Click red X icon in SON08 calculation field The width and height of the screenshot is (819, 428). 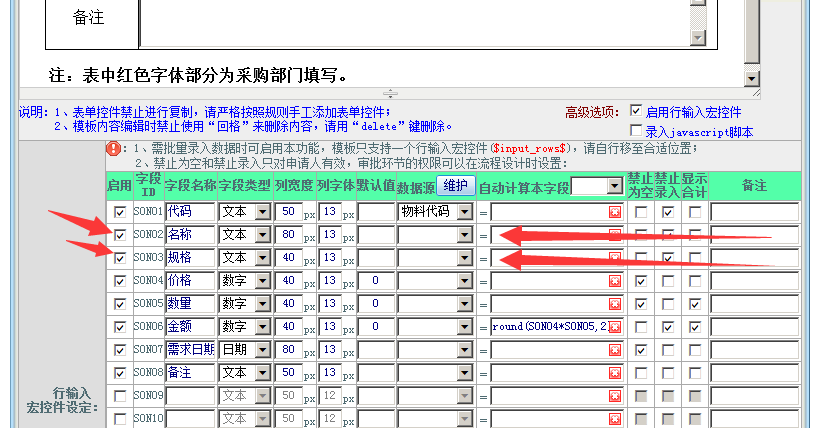[614, 373]
